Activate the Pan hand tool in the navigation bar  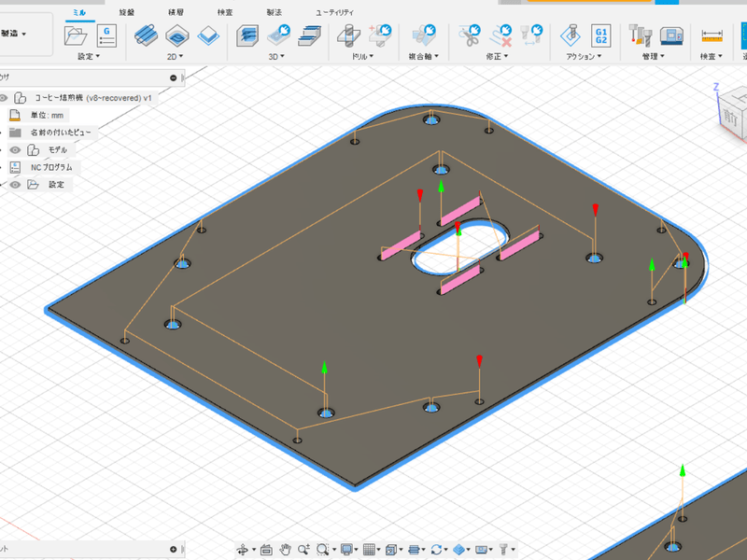(285, 549)
